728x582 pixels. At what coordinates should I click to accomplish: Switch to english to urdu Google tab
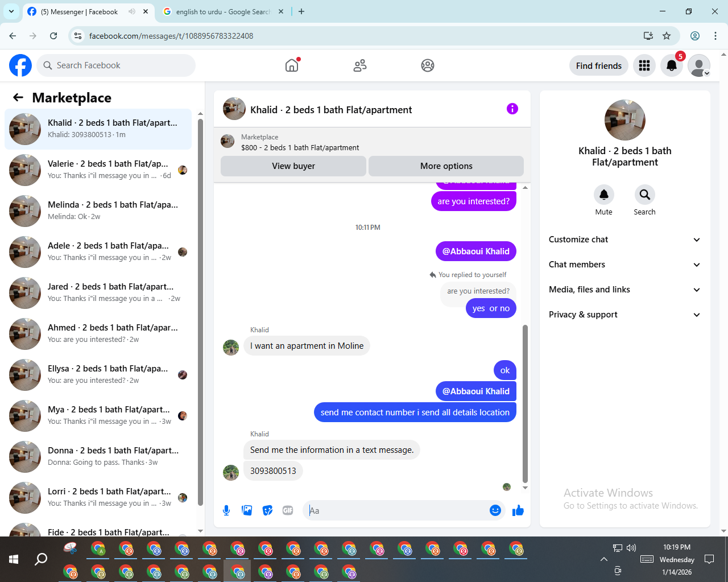(x=223, y=11)
